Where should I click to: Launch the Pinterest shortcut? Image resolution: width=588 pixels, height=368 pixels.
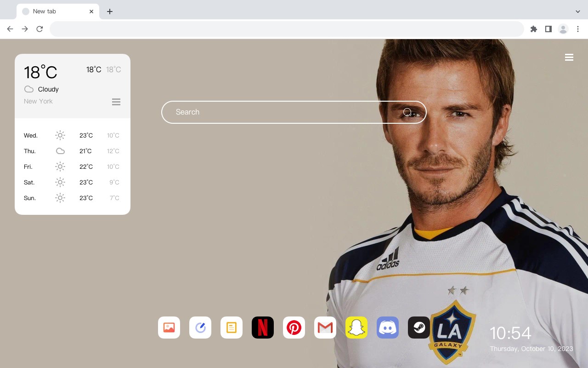(x=294, y=328)
